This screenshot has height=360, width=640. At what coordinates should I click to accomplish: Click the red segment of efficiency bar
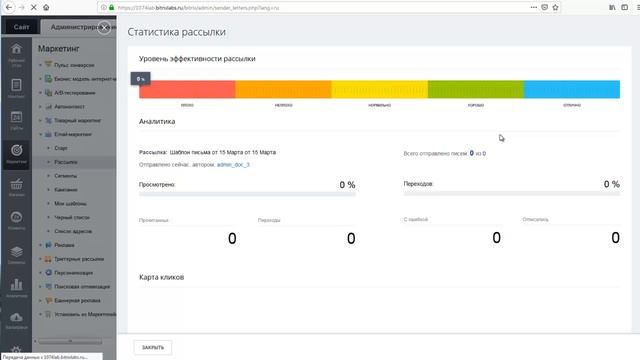[187, 89]
